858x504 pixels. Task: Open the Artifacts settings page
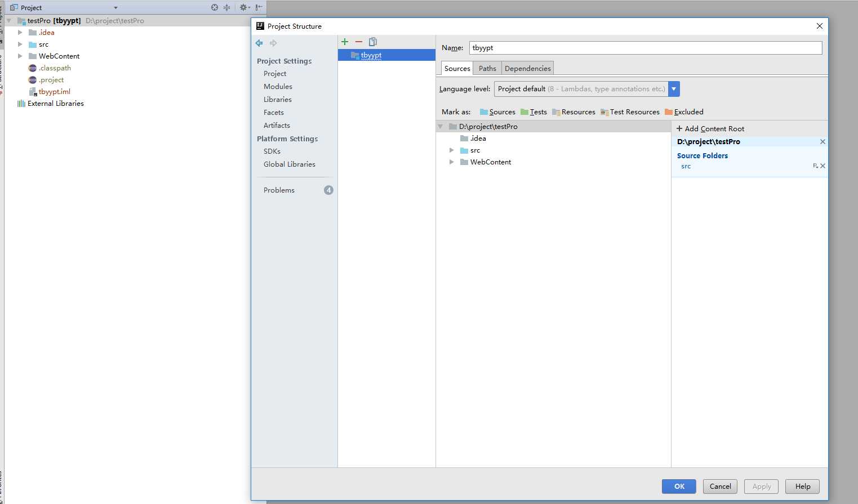[277, 126]
